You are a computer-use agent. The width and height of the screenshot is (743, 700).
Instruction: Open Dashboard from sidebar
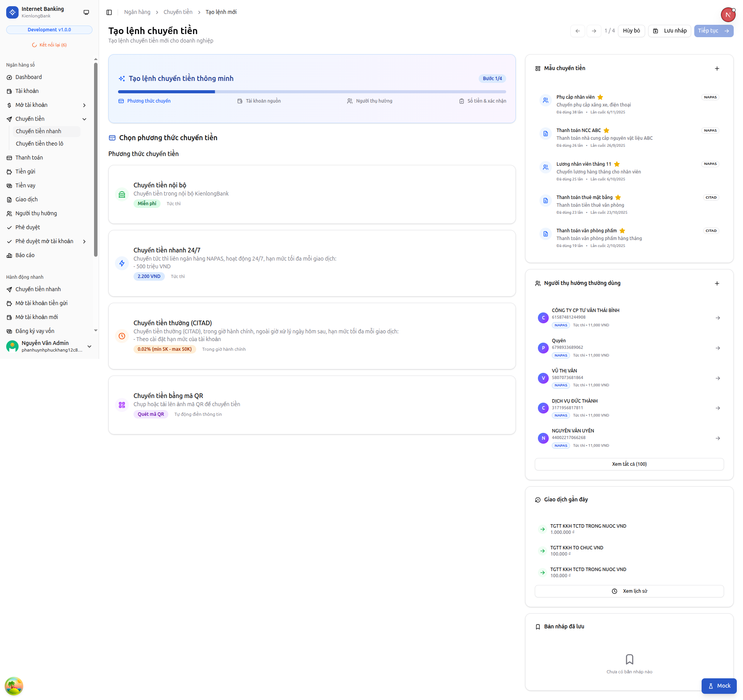tap(47, 77)
